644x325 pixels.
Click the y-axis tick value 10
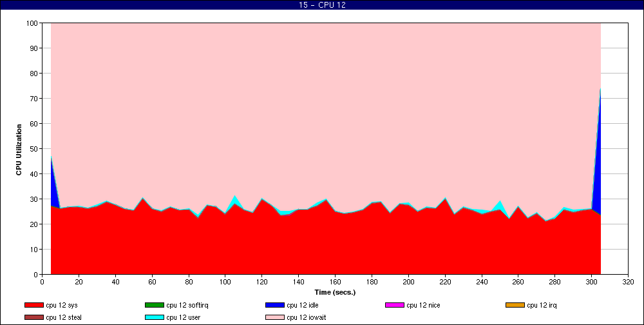tap(33, 250)
